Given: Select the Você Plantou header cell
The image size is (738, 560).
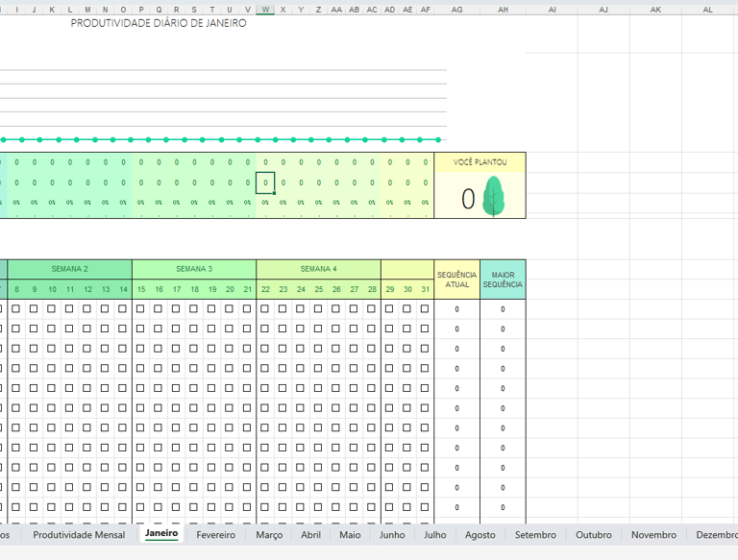Looking at the screenshot, I should [480, 162].
